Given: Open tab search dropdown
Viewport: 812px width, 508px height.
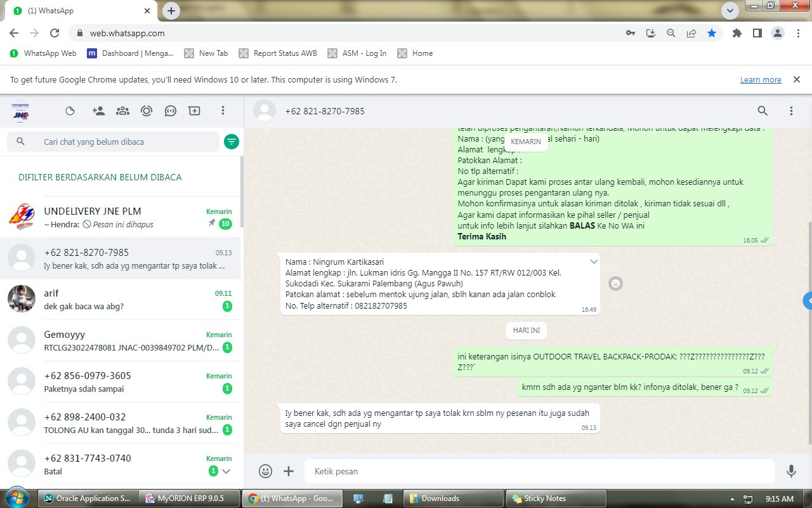Looking at the screenshot, I should point(730,10).
